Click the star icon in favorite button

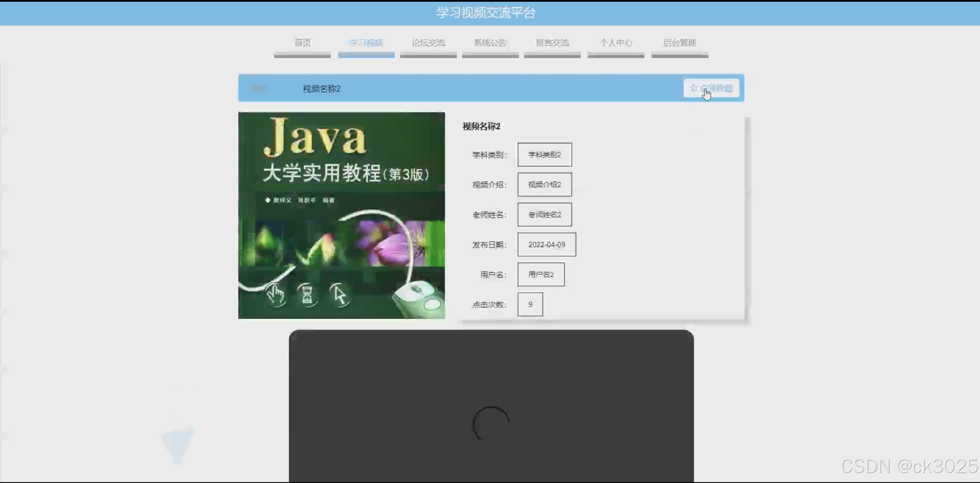[x=694, y=88]
